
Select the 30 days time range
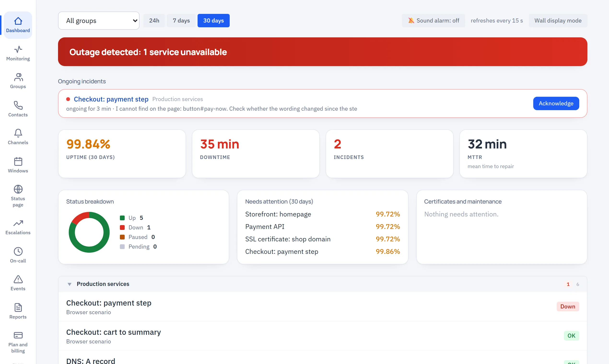[x=213, y=21]
